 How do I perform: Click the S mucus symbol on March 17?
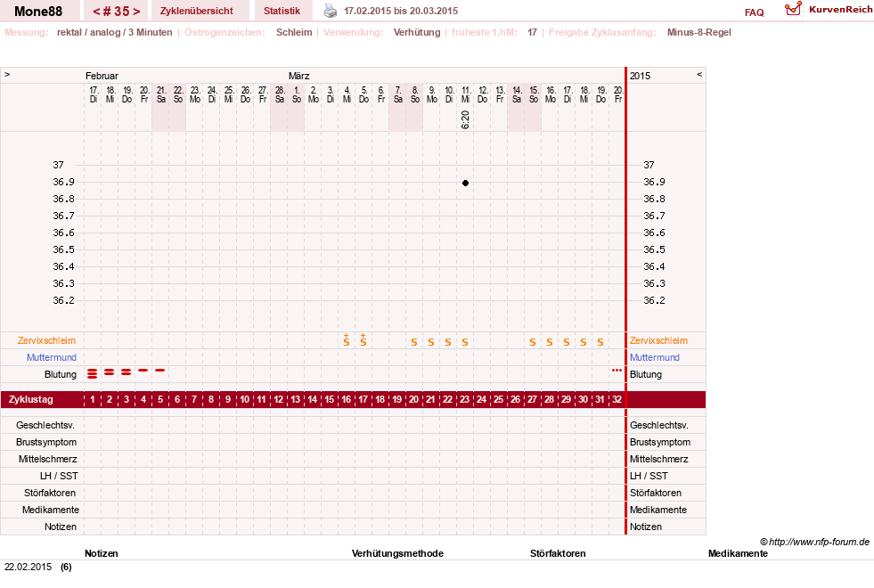click(x=567, y=342)
